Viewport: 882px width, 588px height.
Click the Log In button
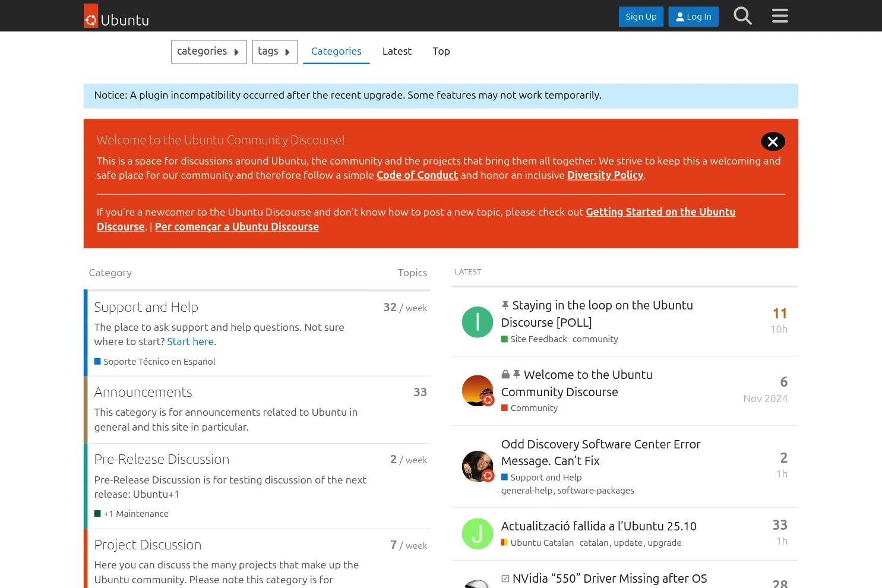(x=693, y=16)
